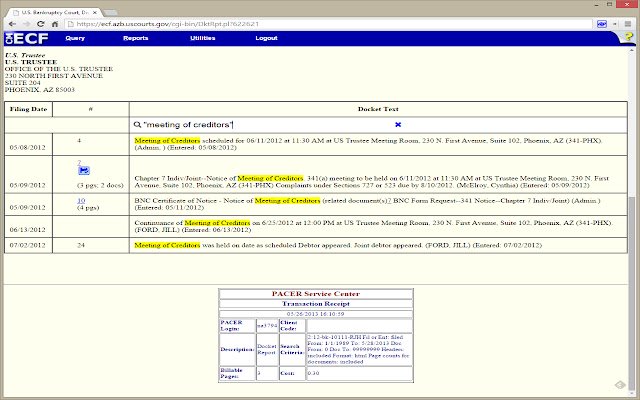The height and width of the screenshot is (400, 640).
Task: Click the Transaction Receipt heading
Action: (316, 304)
